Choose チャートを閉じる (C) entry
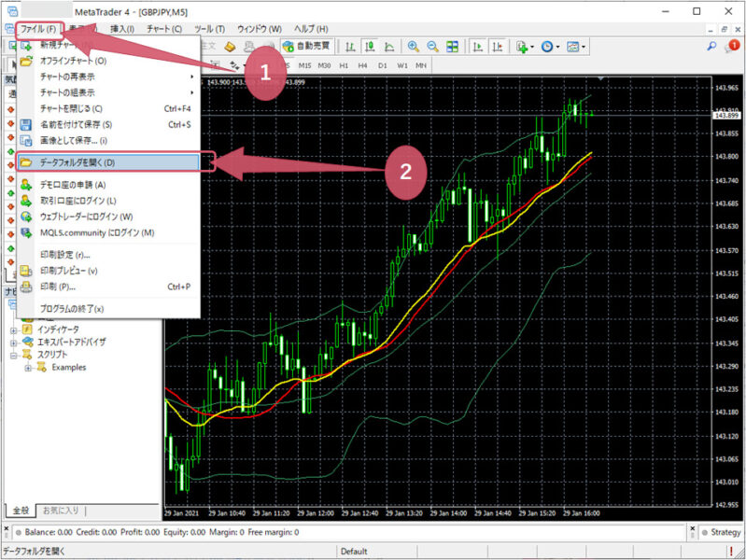Image resolution: width=746 pixels, height=560 pixels. 108,108
